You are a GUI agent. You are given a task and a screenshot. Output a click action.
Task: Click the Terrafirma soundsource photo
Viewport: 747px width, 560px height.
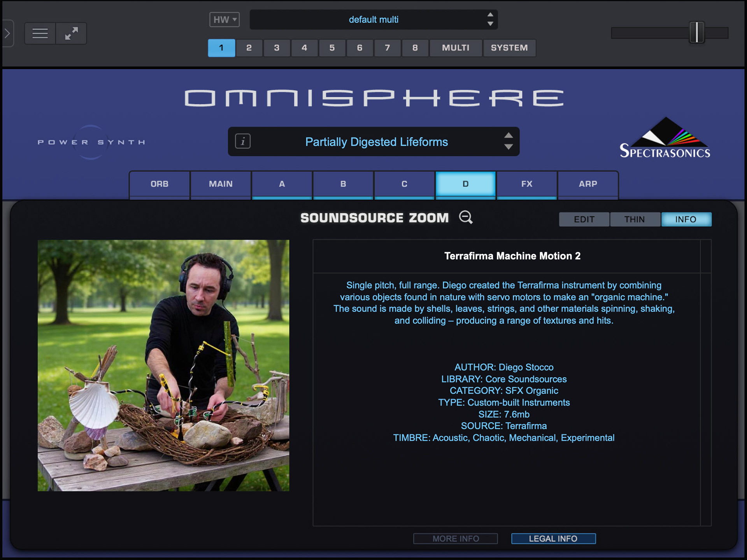pos(163,365)
